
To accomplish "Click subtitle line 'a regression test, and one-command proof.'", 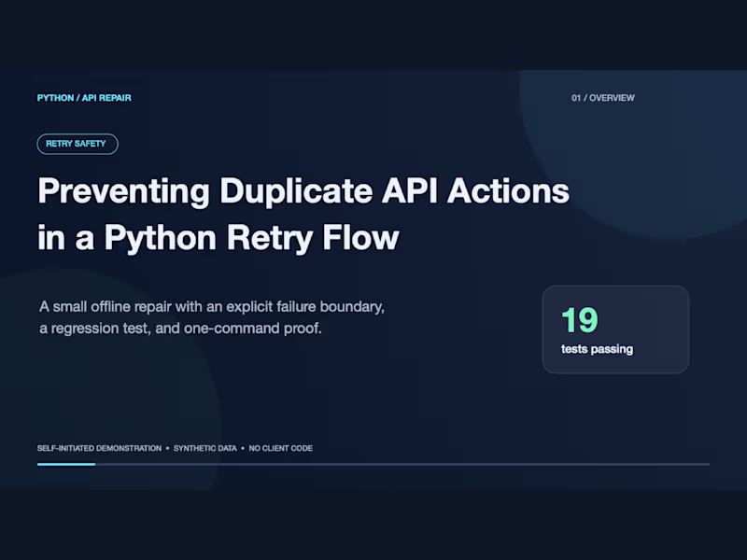I will tap(180, 329).
